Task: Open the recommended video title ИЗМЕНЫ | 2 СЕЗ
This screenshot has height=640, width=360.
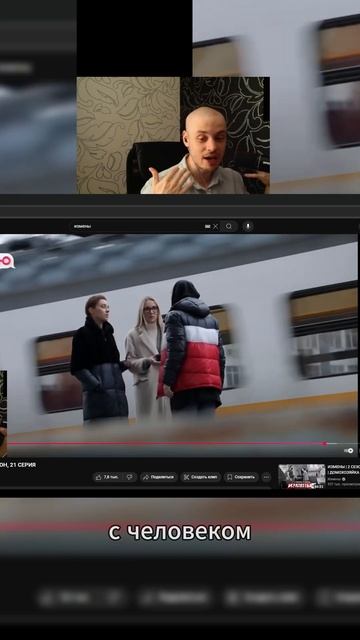Action: point(343,469)
